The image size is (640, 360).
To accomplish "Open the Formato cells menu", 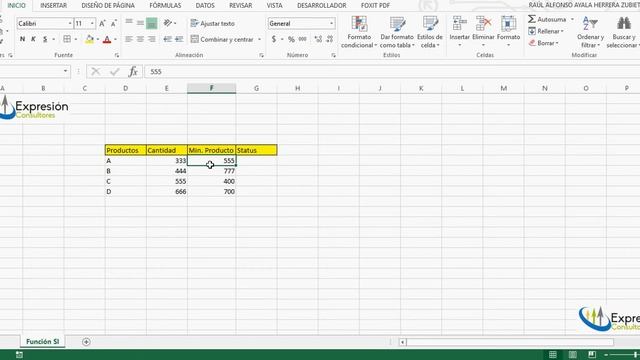I will pos(508,31).
